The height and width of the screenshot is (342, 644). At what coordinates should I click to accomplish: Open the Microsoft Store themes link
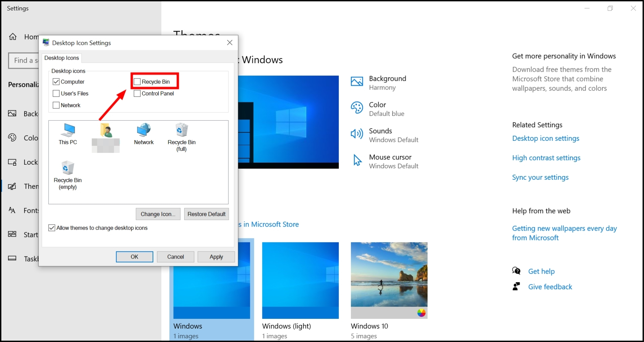pos(269,224)
